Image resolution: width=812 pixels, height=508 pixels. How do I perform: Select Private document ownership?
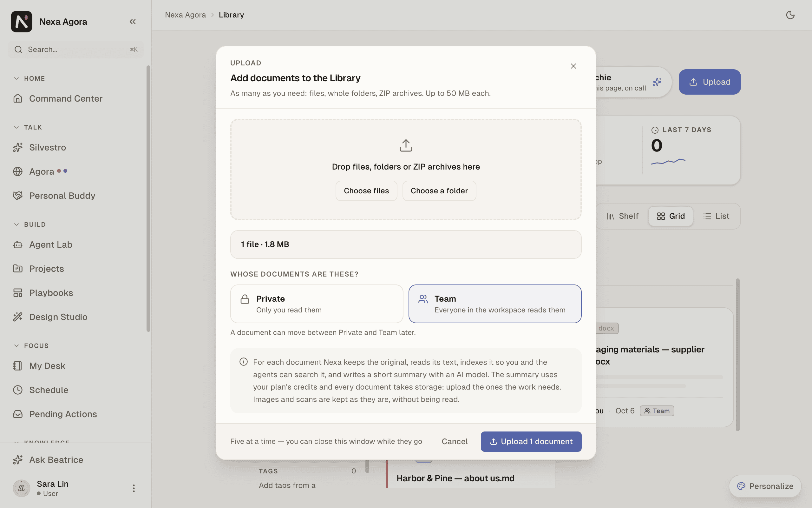click(317, 304)
